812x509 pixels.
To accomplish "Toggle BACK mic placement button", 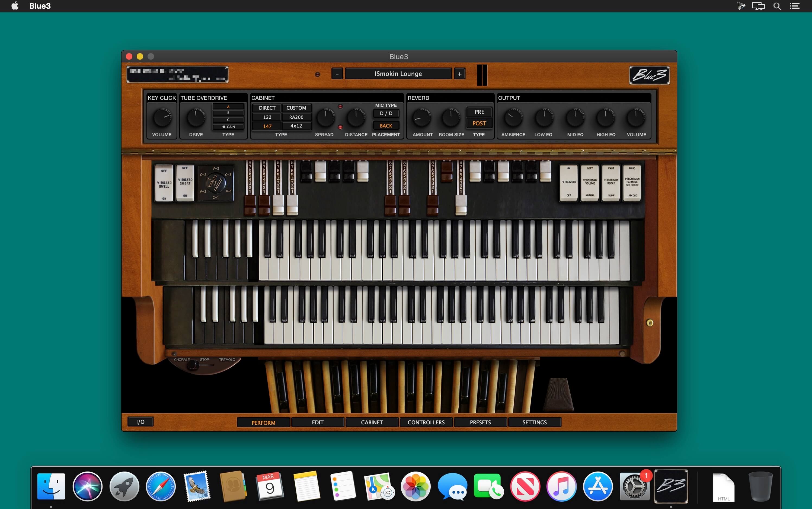I will pos(386,126).
